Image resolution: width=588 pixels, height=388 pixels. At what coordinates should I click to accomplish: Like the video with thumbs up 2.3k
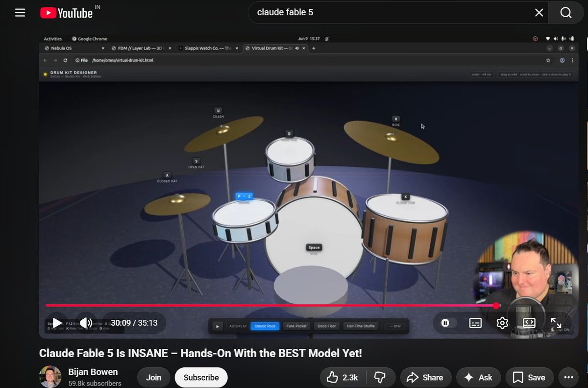click(x=342, y=377)
